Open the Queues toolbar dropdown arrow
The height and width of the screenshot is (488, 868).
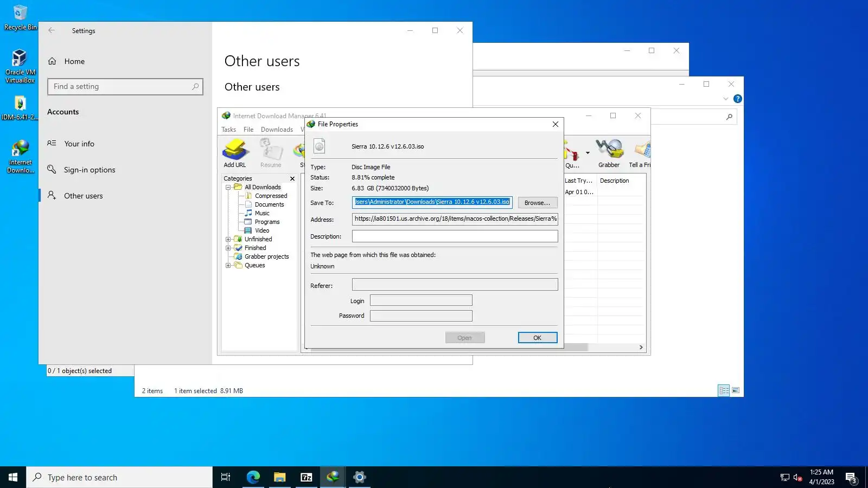point(588,153)
